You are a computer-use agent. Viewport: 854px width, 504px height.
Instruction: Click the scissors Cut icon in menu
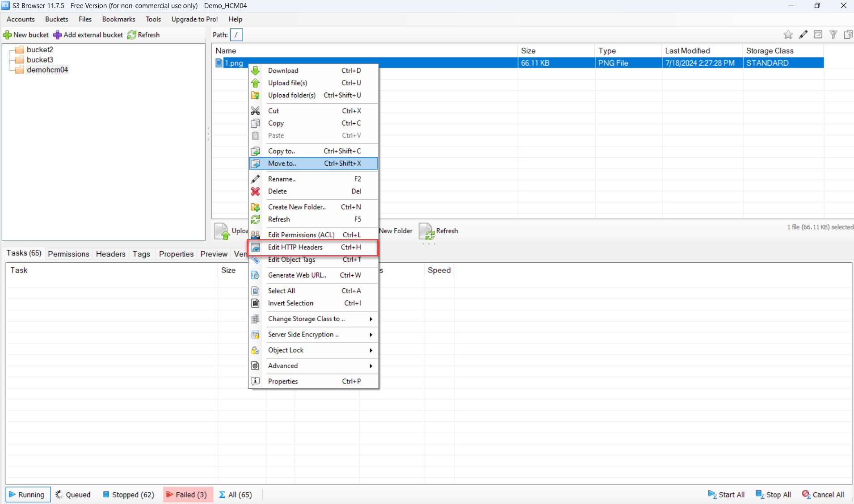tap(255, 111)
